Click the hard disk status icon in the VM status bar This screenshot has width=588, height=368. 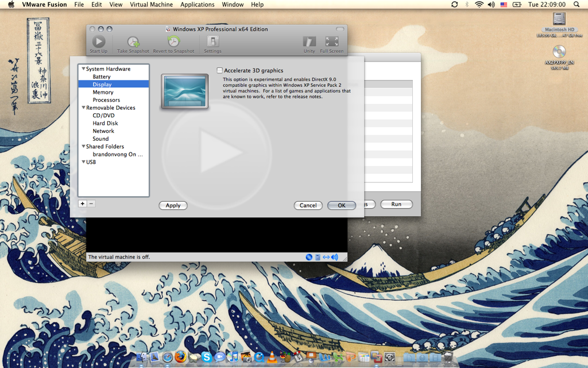tap(318, 257)
